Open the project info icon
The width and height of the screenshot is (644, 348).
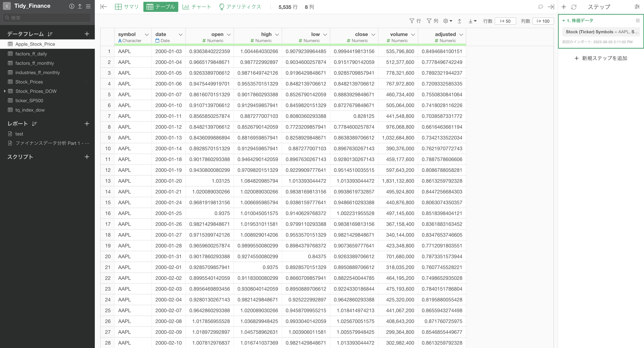pos(72,6)
